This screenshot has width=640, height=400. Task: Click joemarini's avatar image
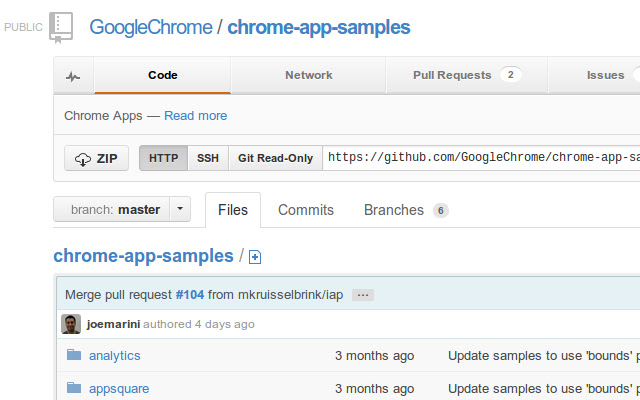tap(71, 324)
